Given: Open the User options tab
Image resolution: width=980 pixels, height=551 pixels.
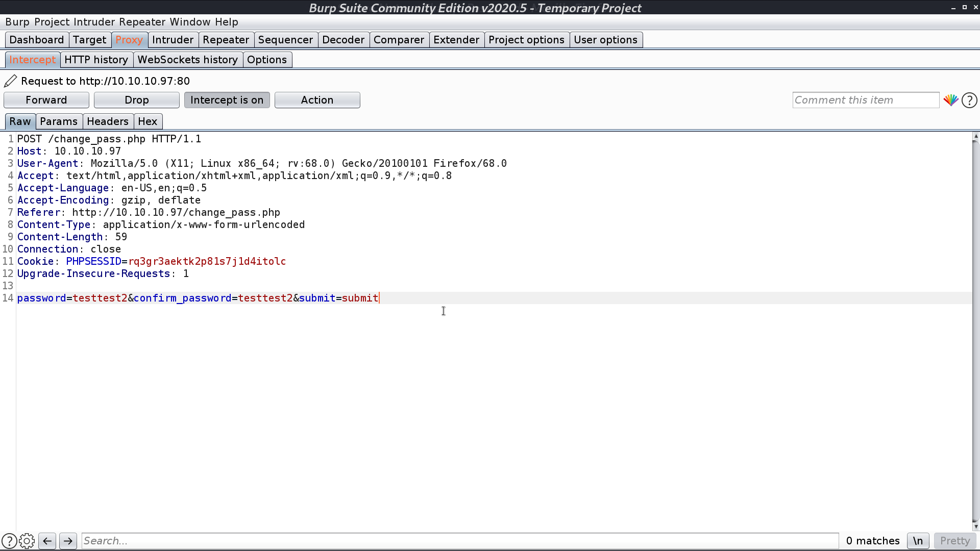Looking at the screenshot, I should click(x=605, y=40).
